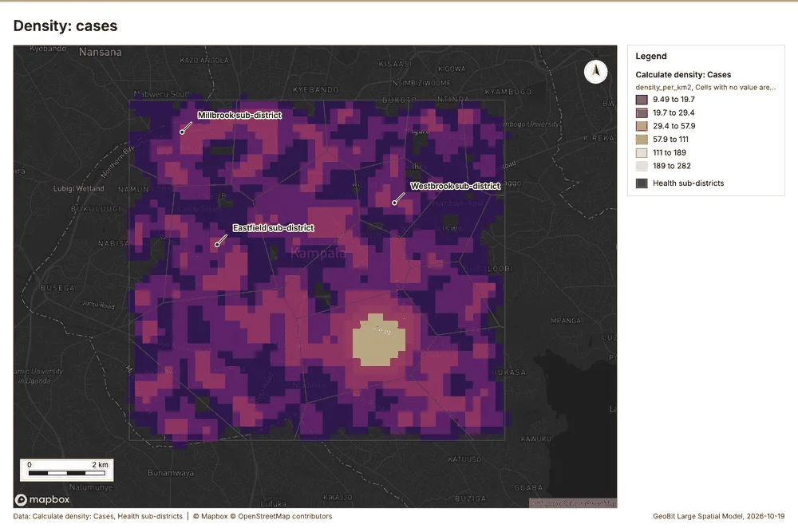Click the north arrow compass icon

(x=595, y=71)
